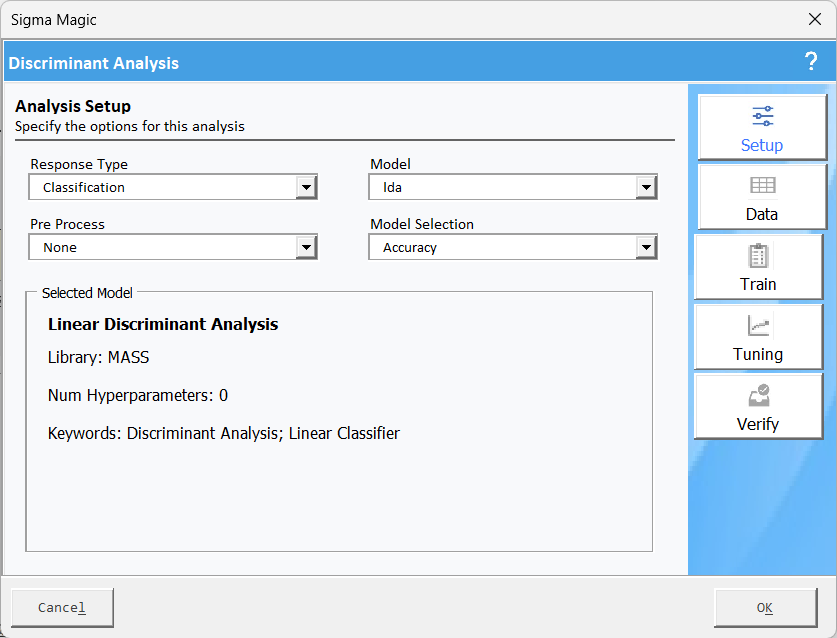The image size is (837, 638).
Task: Click the Linear Discriminant Analysis heading
Action: (163, 324)
